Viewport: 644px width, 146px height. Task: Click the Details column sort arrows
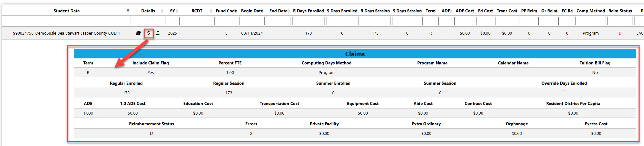(162, 11)
